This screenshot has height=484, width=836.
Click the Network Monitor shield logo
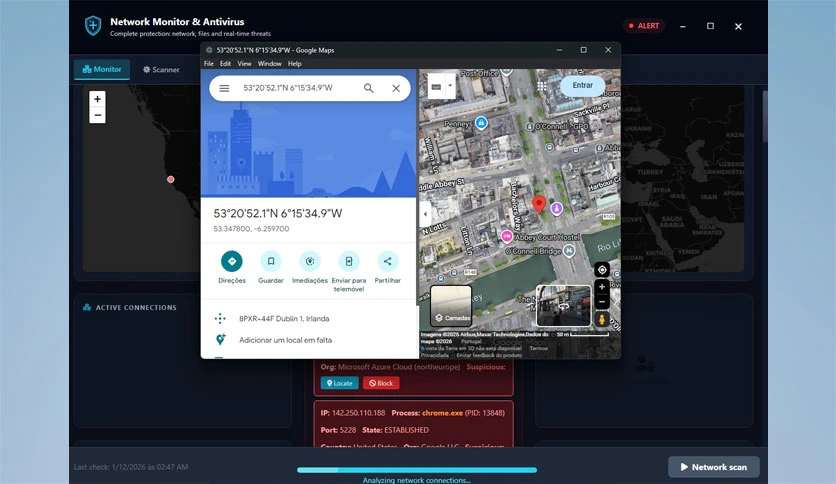click(x=93, y=26)
